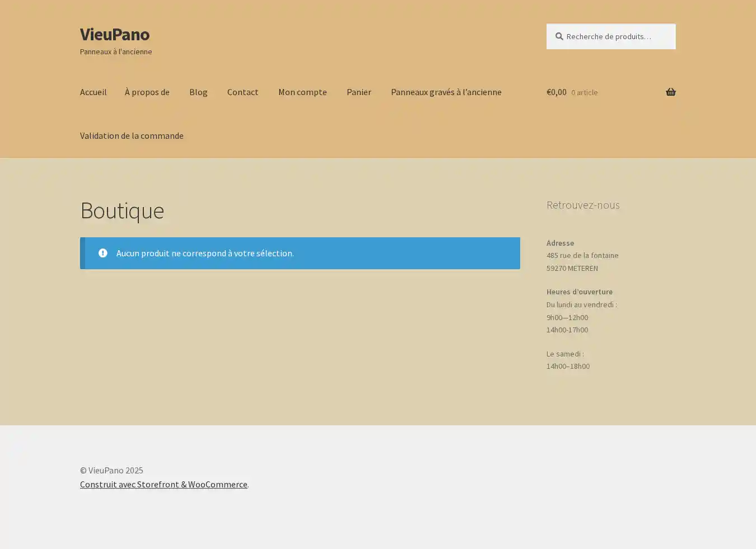Select Mon compte in navigation
Screen dimensions: 756x549
tap(302, 92)
